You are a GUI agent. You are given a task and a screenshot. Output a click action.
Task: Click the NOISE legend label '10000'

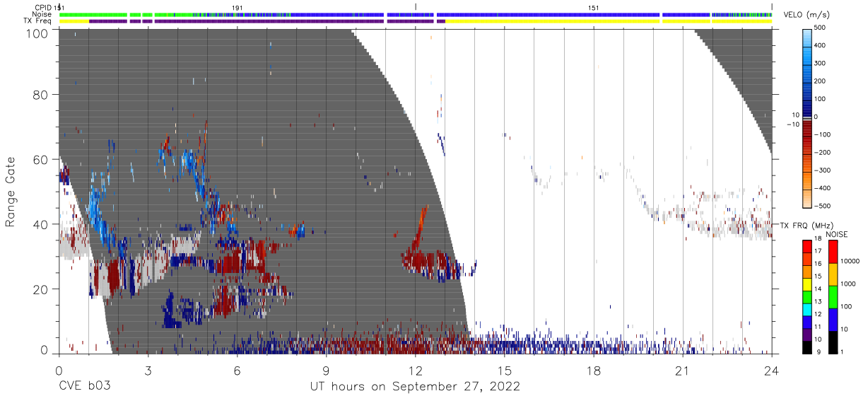tap(850, 261)
